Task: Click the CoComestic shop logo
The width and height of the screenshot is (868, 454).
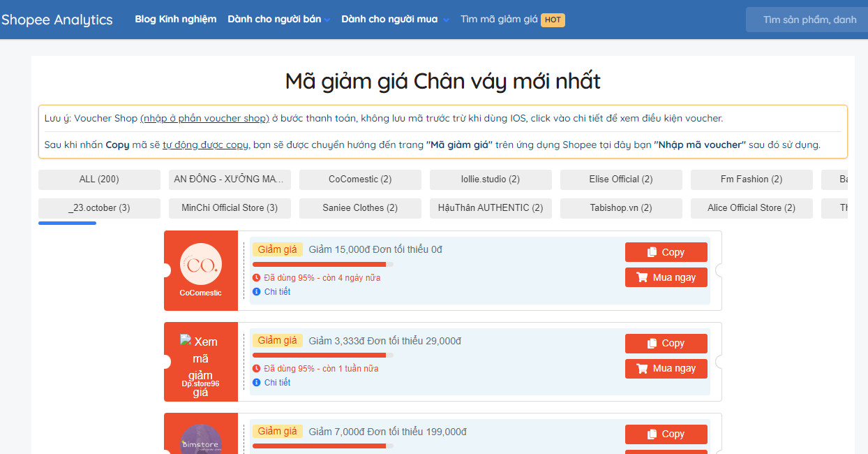Action: click(x=200, y=264)
